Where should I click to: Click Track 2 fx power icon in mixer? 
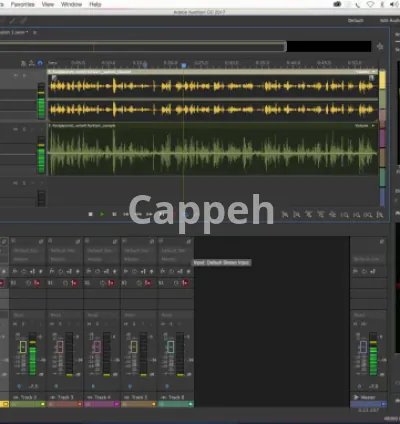click(x=24, y=272)
